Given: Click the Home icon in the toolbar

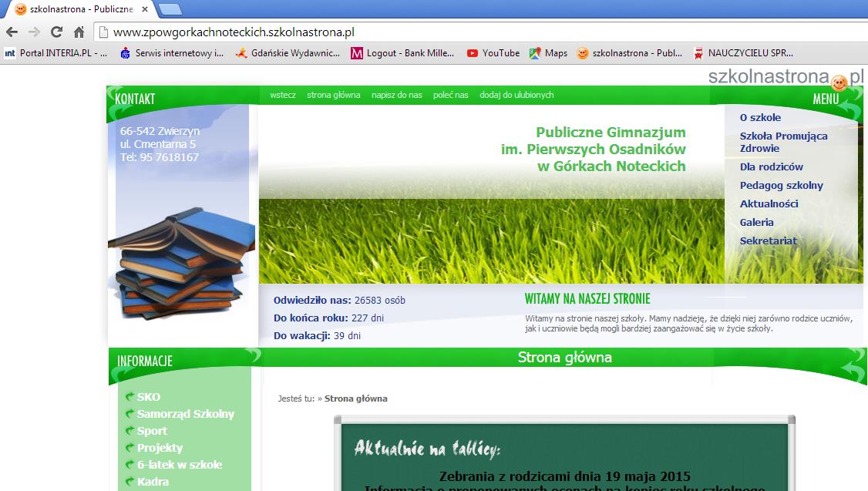Looking at the screenshot, I should [x=79, y=32].
